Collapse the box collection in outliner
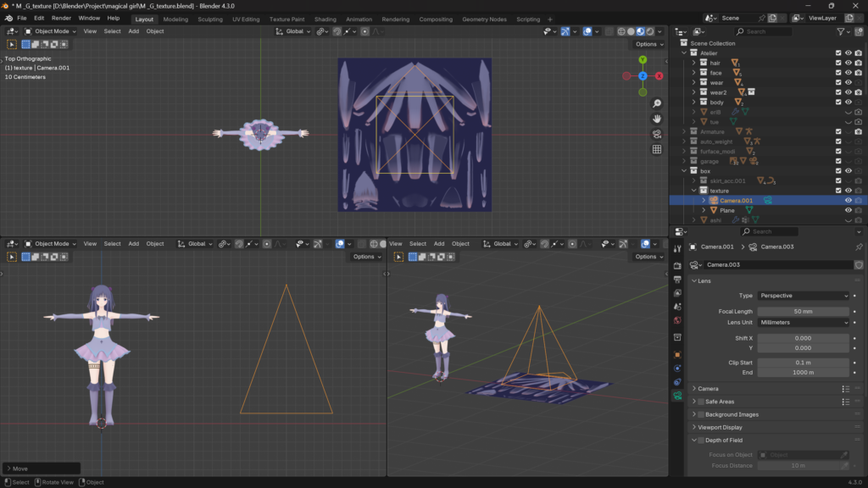 685,171
